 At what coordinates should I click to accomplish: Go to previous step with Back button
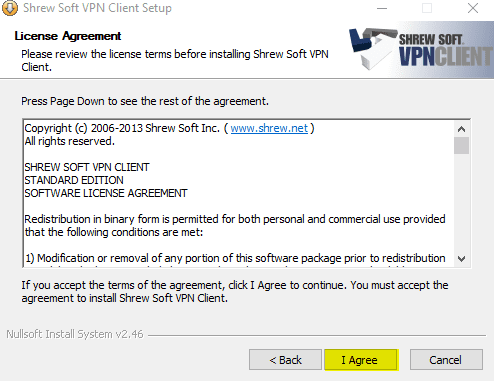point(285,360)
